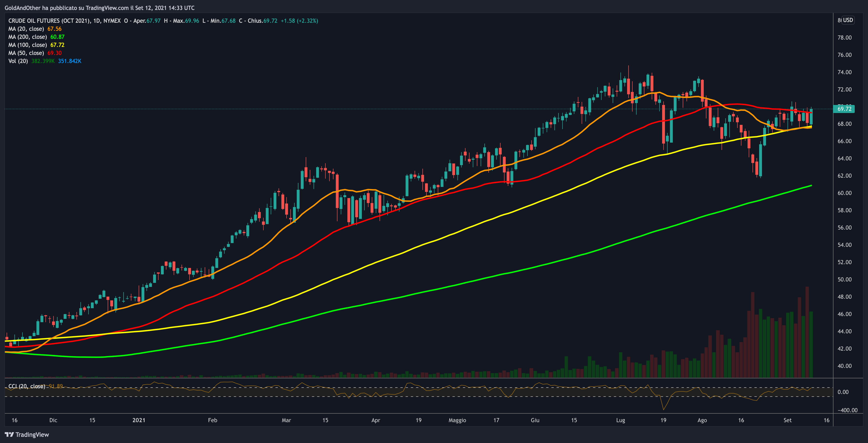Click the 67.72 MA 100 value

(x=57, y=45)
